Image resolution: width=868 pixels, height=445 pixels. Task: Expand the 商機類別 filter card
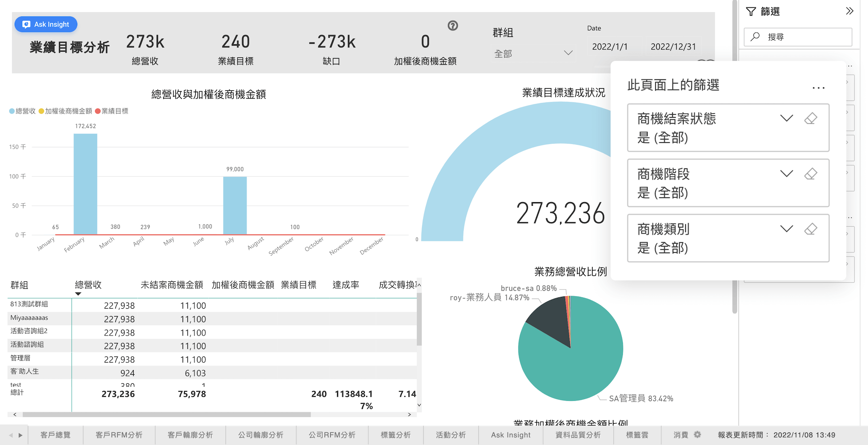coord(786,229)
